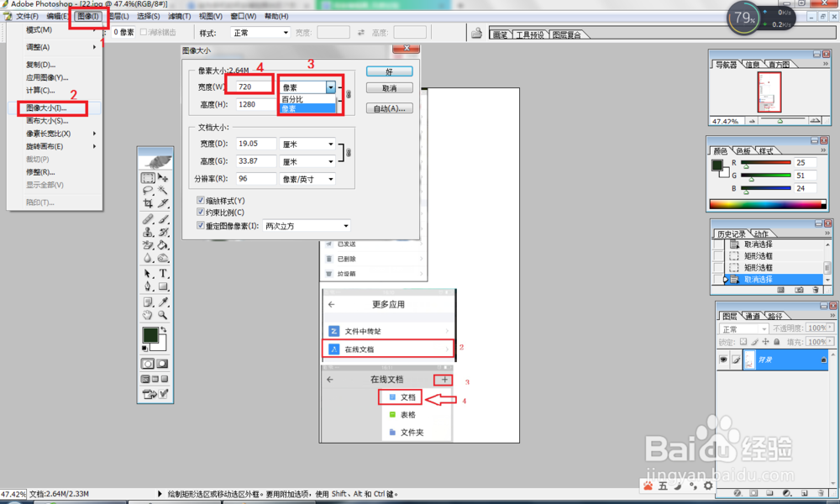Select the Notes tool
This screenshot has height=504, width=840.
pos(148,302)
